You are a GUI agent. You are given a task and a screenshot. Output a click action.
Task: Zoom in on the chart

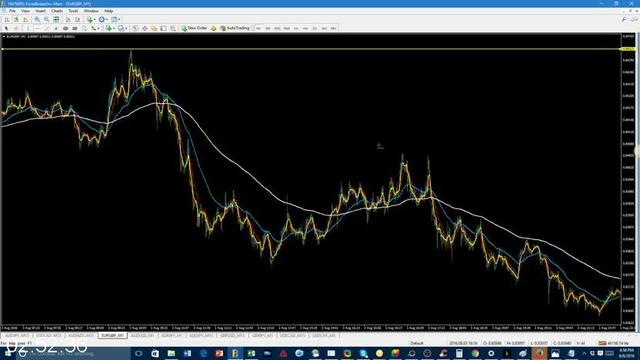point(37,20)
